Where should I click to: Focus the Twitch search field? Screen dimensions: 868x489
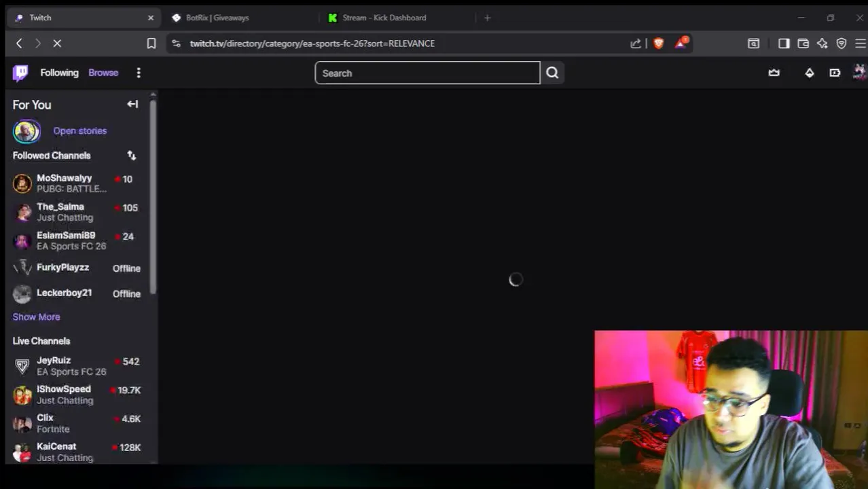pyautogui.click(x=427, y=73)
